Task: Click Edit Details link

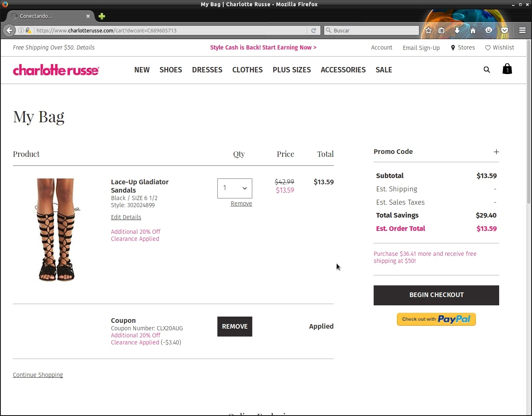Action: click(x=126, y=217)
